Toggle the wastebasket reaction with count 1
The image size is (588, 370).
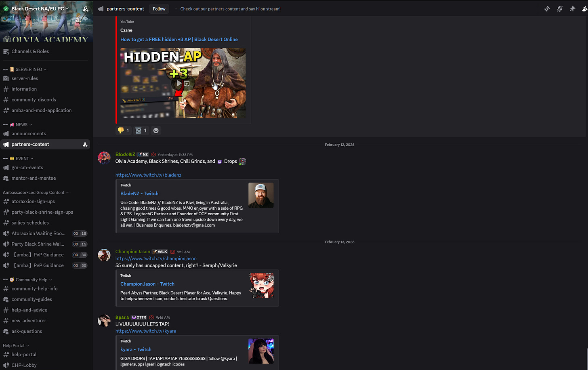coord(141,130)
